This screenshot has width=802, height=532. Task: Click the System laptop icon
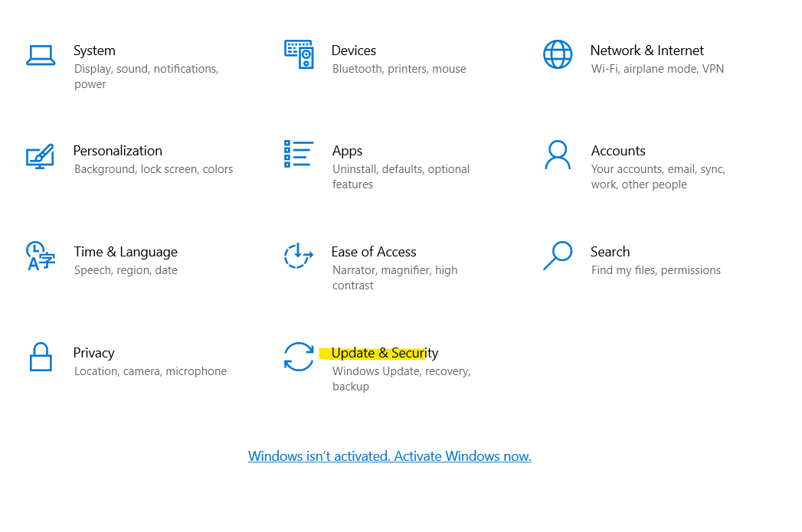coord(41,55)
